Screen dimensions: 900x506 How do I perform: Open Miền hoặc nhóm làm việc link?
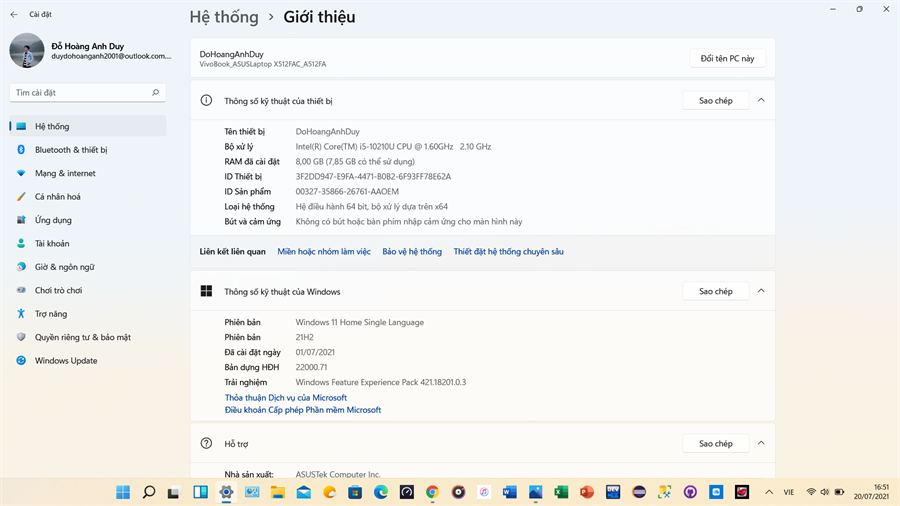click(x=324, y=251)
